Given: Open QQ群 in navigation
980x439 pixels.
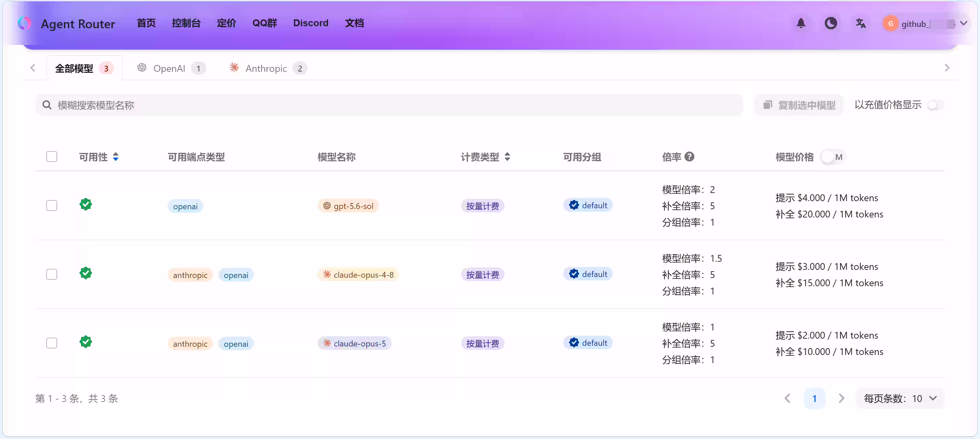Looking at the screenshot, I should click(x=265, y=23).
